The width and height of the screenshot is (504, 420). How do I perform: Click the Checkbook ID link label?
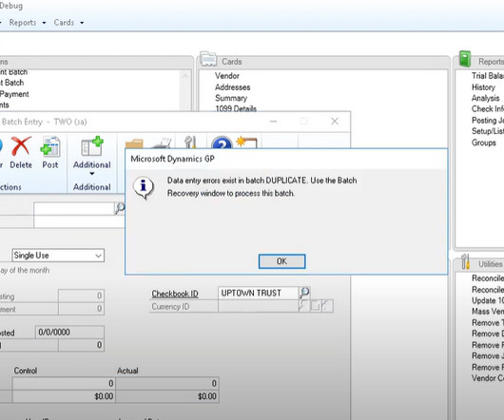(x=175, y=294)
